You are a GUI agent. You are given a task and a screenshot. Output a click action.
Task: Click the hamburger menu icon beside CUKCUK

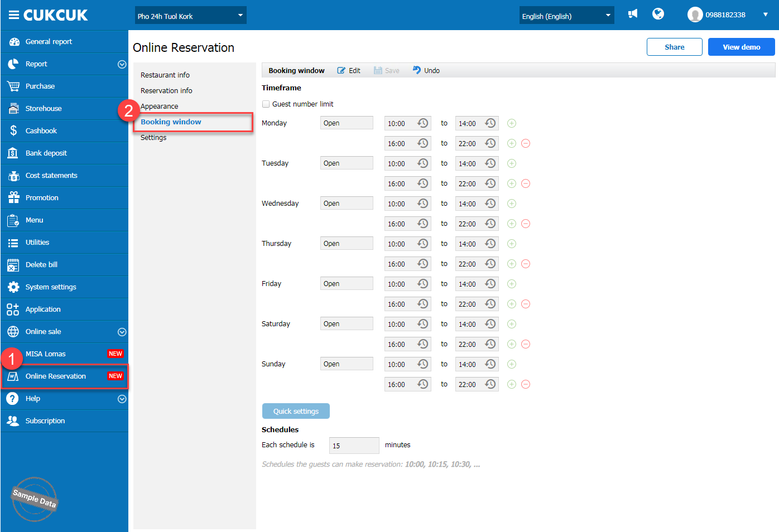pyautogui.click(x=13, y=15)
